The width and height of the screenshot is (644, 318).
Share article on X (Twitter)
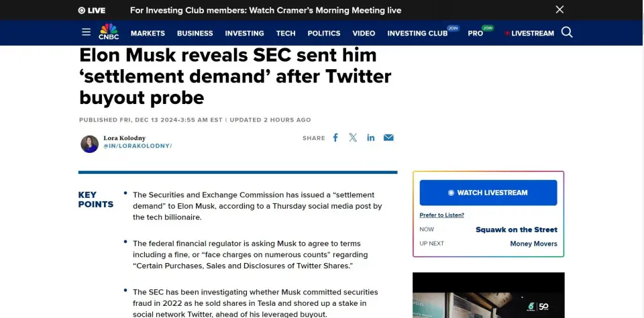coord(353,138)
